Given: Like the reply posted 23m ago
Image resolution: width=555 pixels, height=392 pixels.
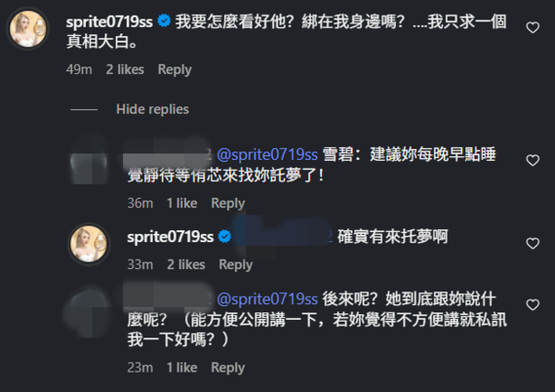Looking at the screenshot, I should [532, 305].
